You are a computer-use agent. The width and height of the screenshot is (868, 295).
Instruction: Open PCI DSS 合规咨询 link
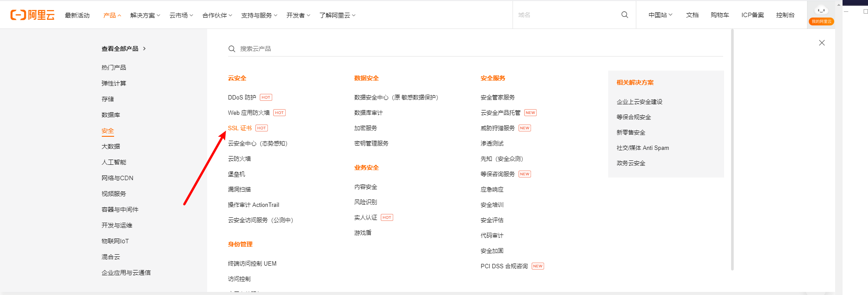[x=504, y=266]
